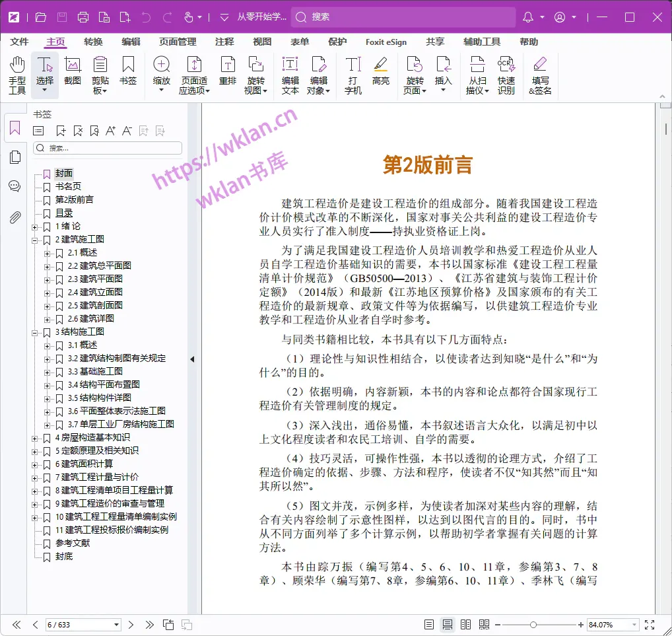Open the clipboard tool (剪贴板)
Viewport: 672px width, 636px height.
pyautogui.click(x=99, y=73)
